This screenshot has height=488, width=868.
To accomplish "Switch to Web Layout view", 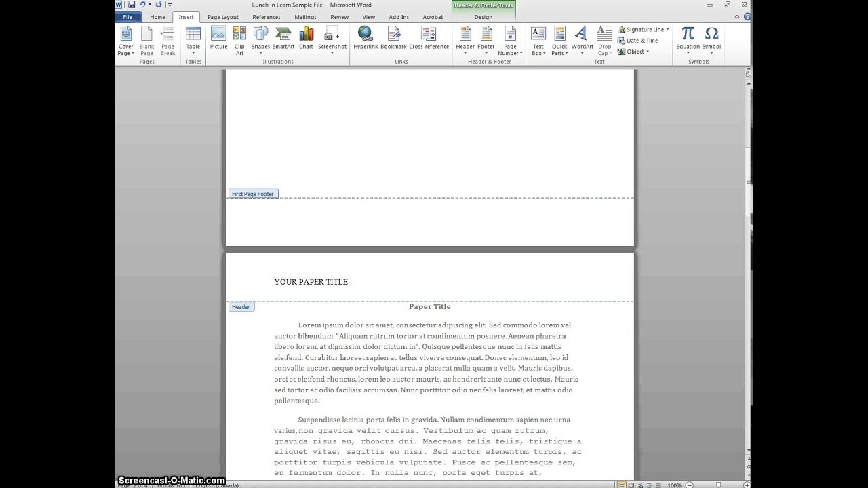I will [x=641, y=485].
